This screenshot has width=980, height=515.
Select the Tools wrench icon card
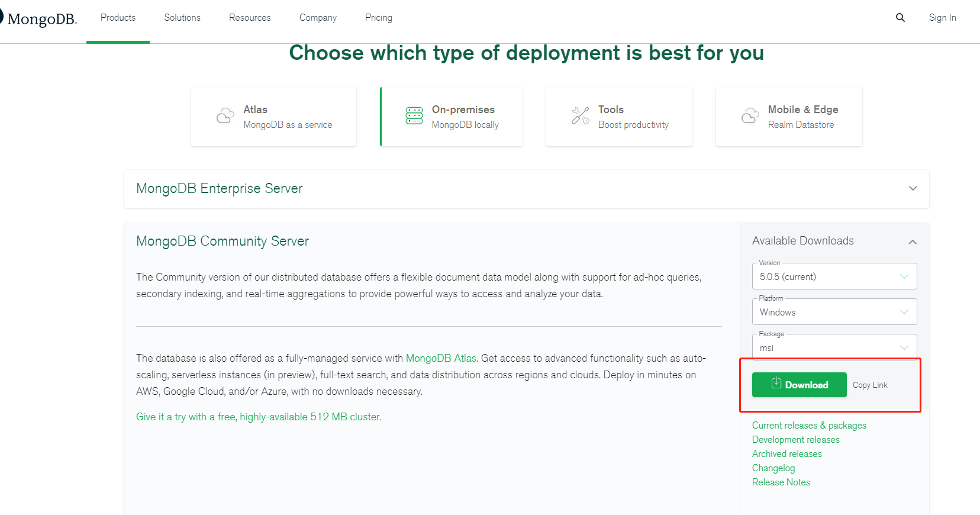[619, 117]
